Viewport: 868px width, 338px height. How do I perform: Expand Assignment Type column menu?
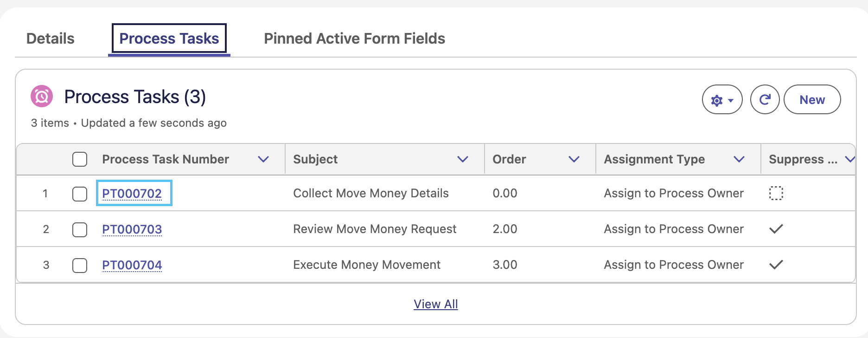click(739, 159)
